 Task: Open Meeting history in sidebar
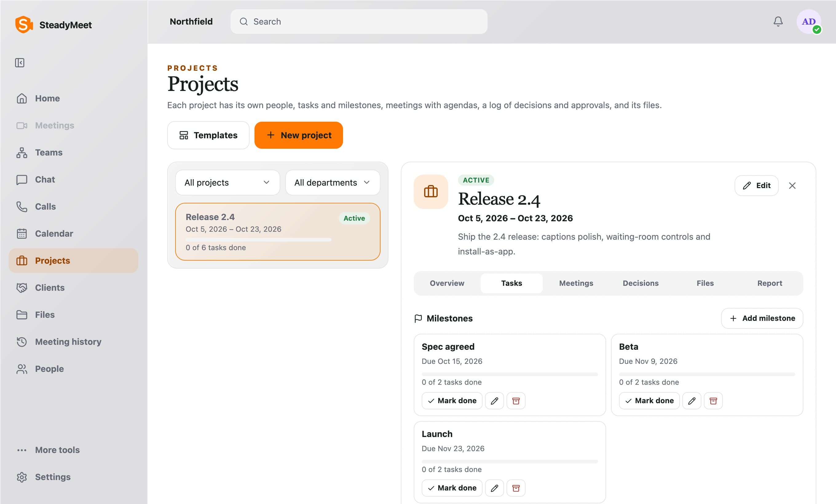tap(73, 342)
